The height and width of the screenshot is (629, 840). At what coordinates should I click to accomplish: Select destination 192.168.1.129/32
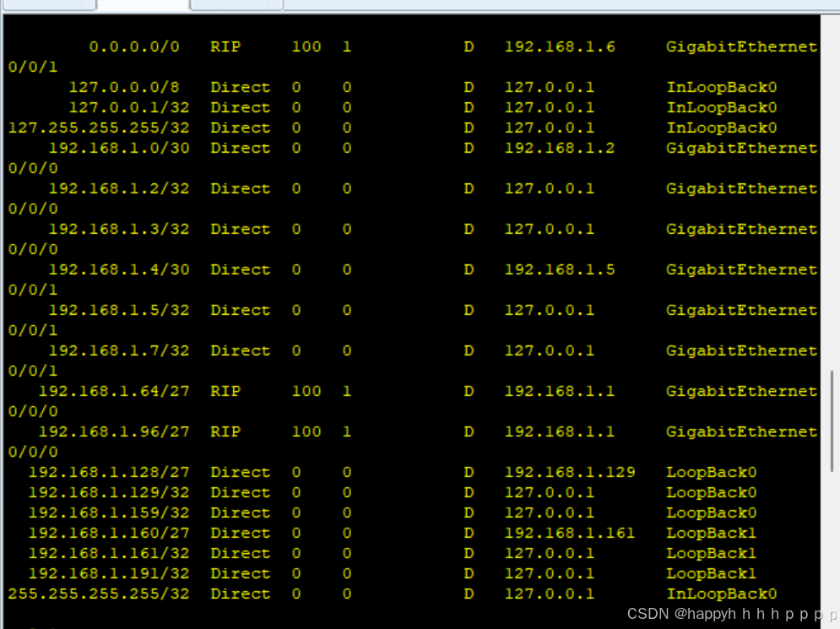109,492
